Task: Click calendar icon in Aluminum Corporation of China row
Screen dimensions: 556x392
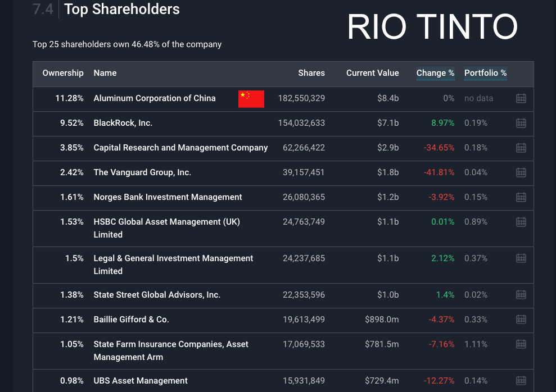Action: [521, 98]
